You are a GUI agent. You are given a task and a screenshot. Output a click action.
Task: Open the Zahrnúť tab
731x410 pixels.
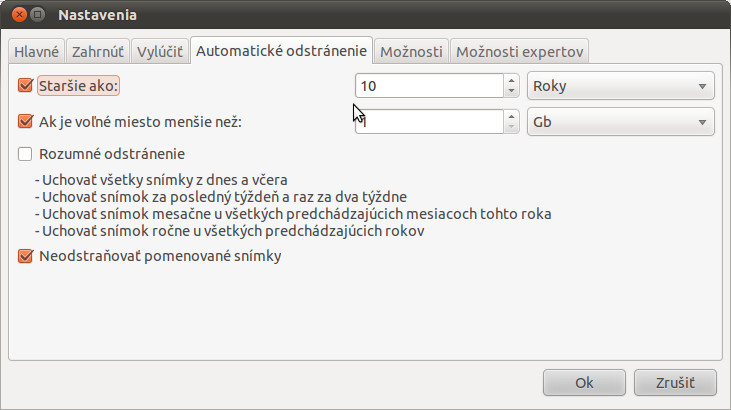click(x=97, y=51)
